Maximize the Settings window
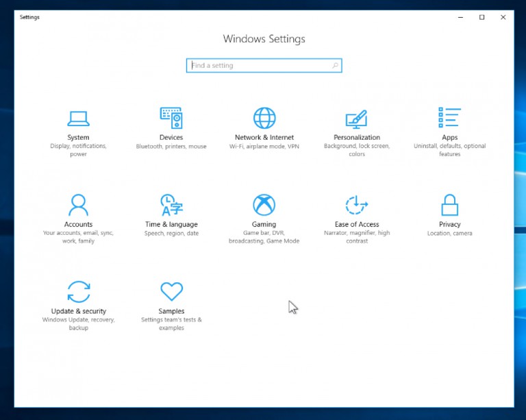 click(x=481, y=17)
